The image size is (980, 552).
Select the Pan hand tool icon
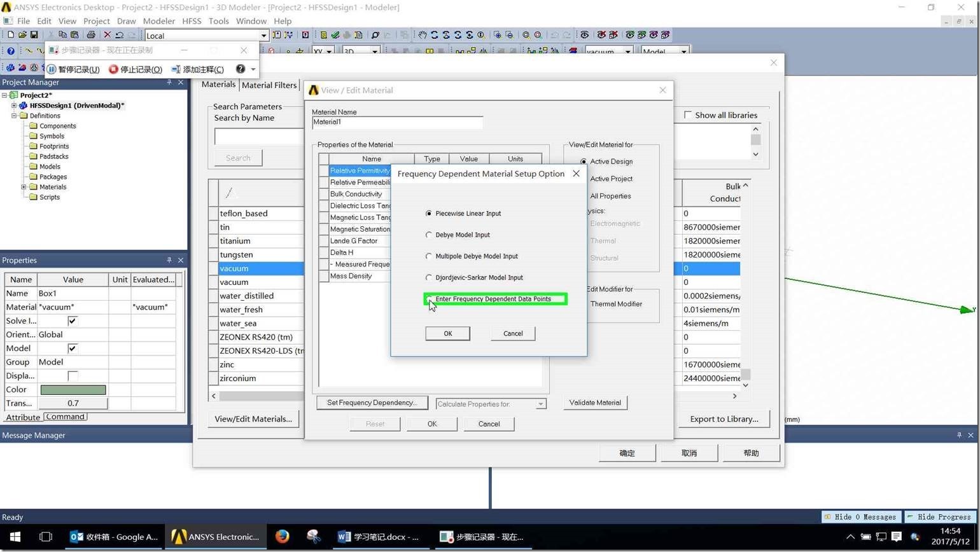423,35
